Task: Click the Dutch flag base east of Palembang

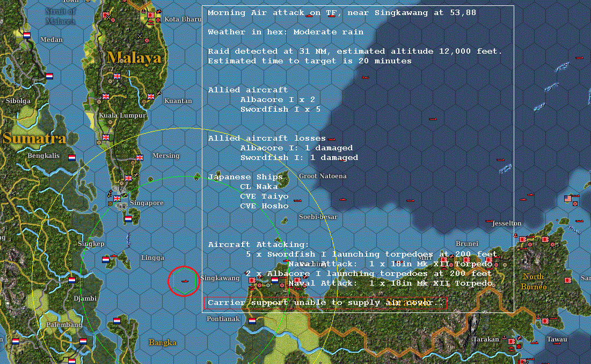Action: pos(83,341)
